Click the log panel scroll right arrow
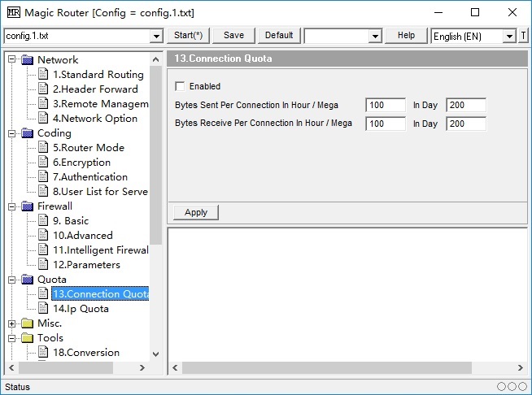Screen dimensions: 532x395 (521, 367)
